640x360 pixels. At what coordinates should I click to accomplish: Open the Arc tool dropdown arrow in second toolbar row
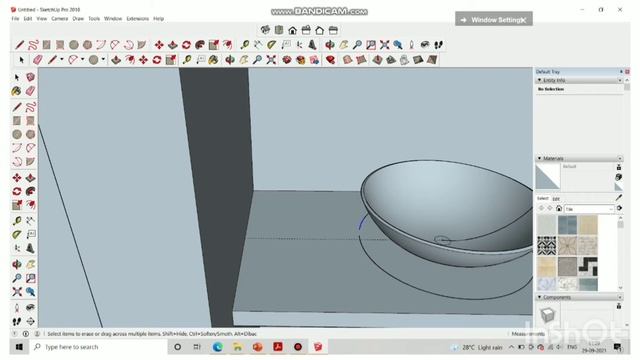[x=82, y=60]
